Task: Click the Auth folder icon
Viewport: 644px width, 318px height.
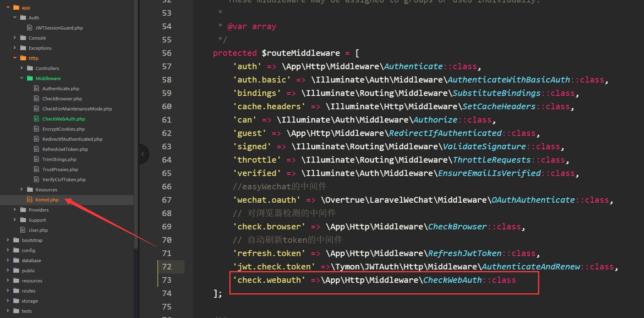Action: tap(23, 17)
